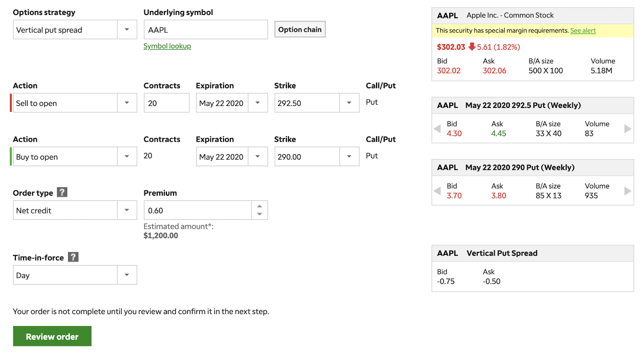Click the Review order button
Image resolution: width=644 pixels, height=358 pixels.
click(52, 336)
